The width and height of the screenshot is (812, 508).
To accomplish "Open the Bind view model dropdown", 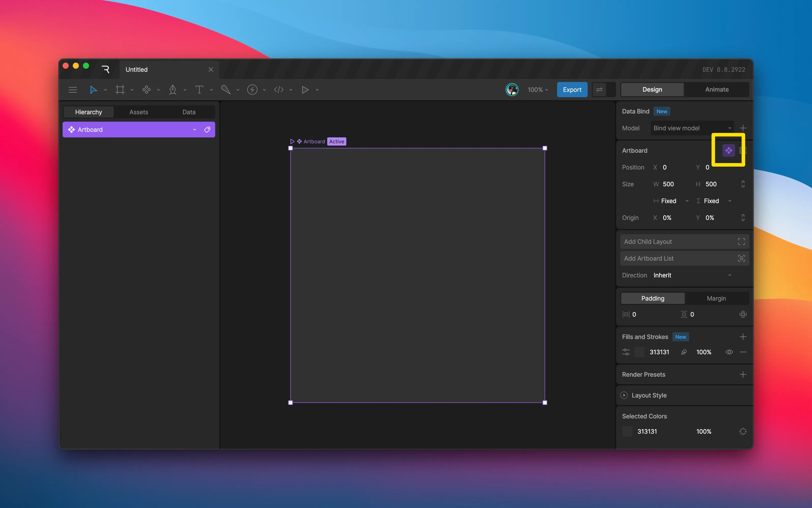I will (x=692, y=128).
